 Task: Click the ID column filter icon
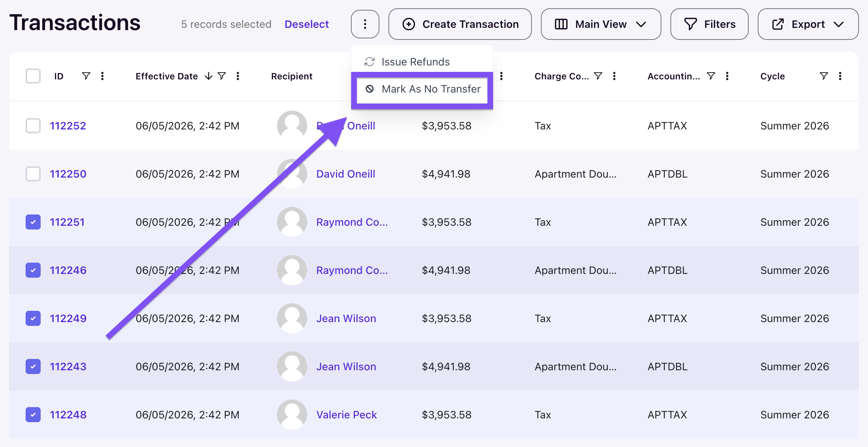click(x=86, y=76)
